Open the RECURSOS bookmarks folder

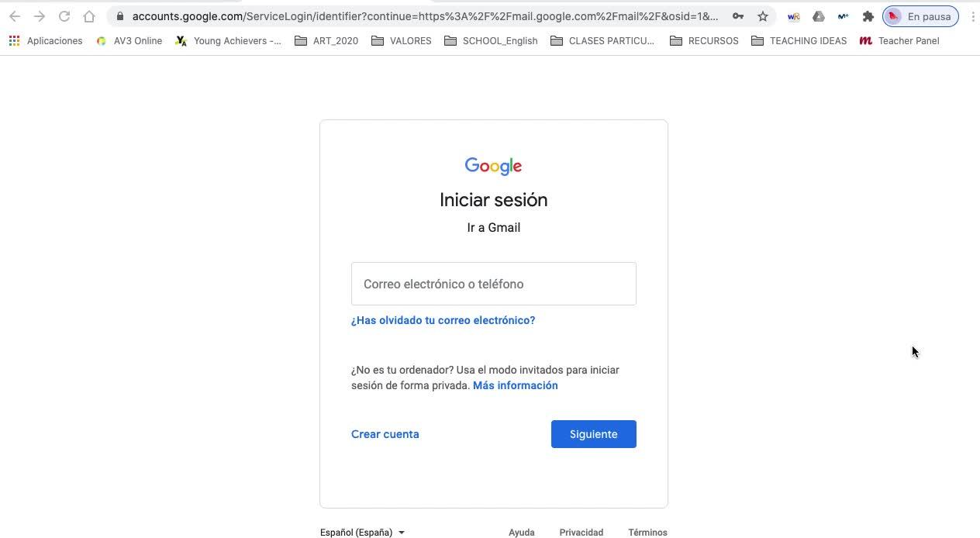point(704,40)
